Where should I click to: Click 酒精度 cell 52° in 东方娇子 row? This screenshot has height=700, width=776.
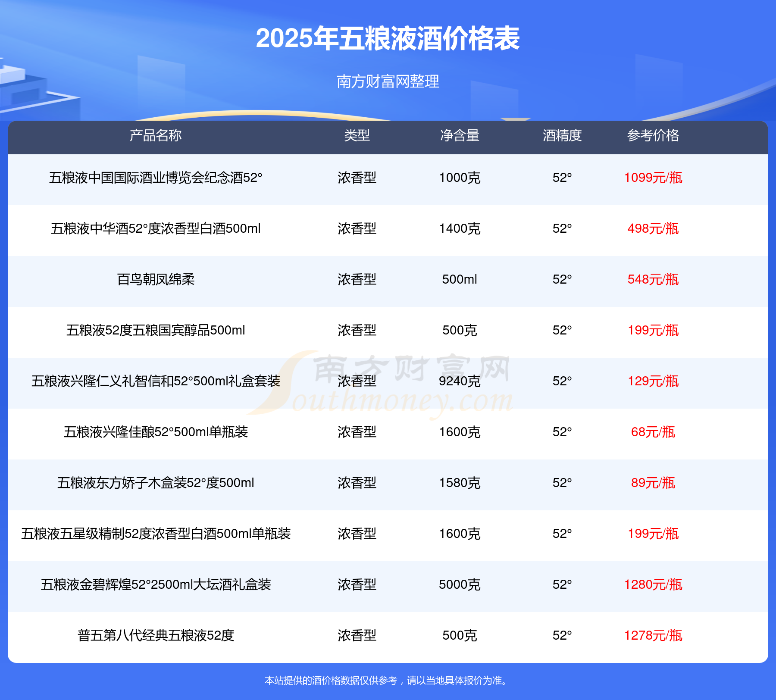point(562,483)
